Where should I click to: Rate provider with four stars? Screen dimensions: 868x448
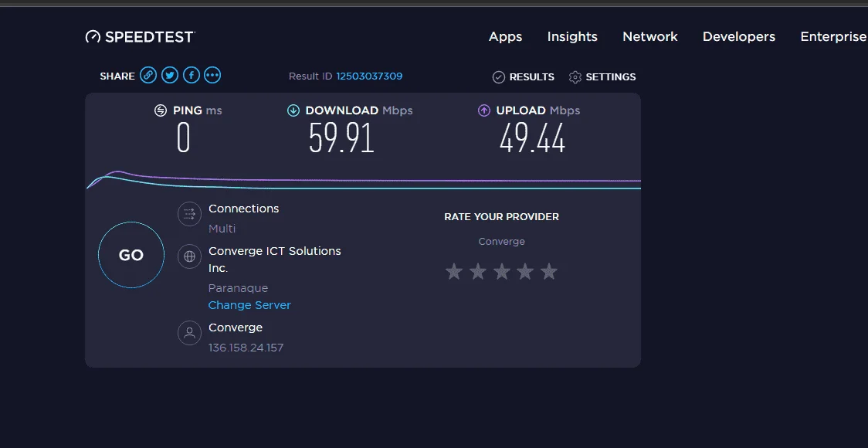525,271
